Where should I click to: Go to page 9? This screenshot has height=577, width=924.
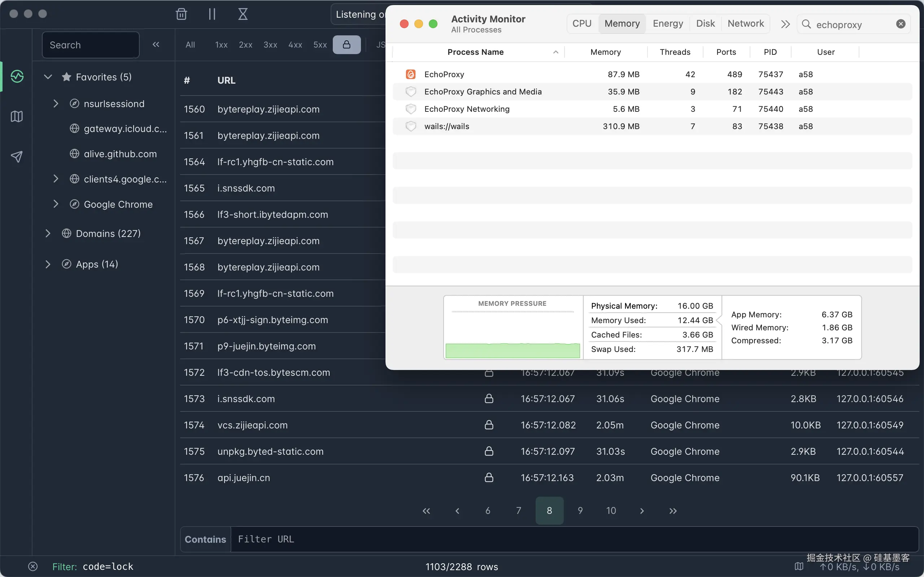(x=580, y=511)
